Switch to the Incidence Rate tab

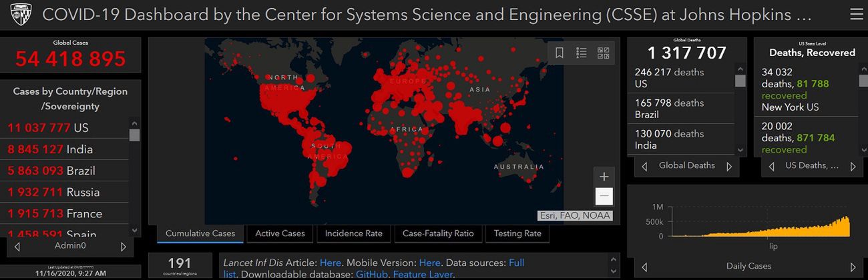coord(354,233)
